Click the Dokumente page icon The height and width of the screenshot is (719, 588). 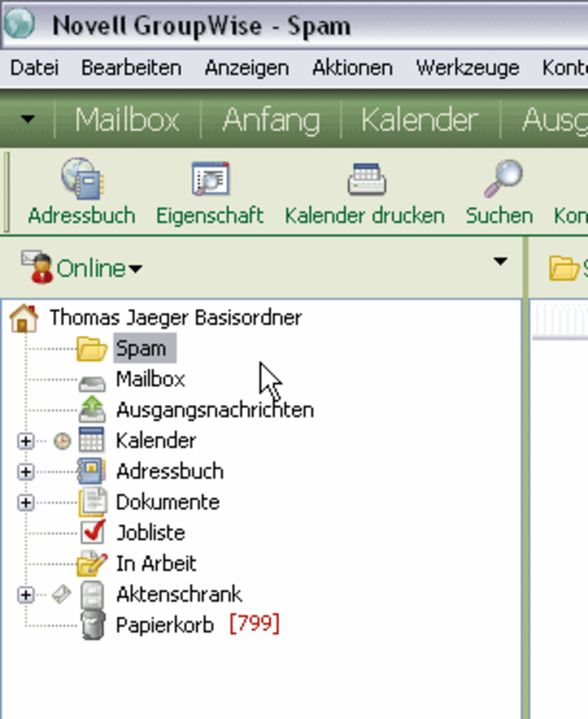(x=92, y=502)
